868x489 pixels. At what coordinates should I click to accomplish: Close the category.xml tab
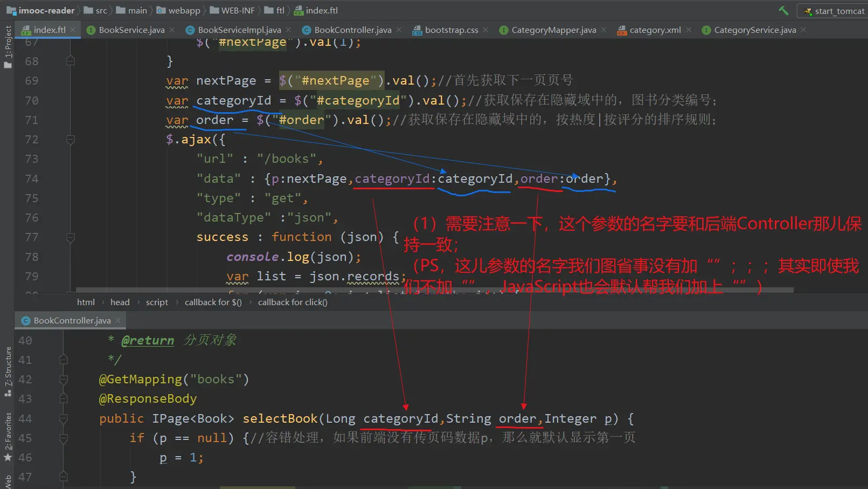[x=689, y=30]
